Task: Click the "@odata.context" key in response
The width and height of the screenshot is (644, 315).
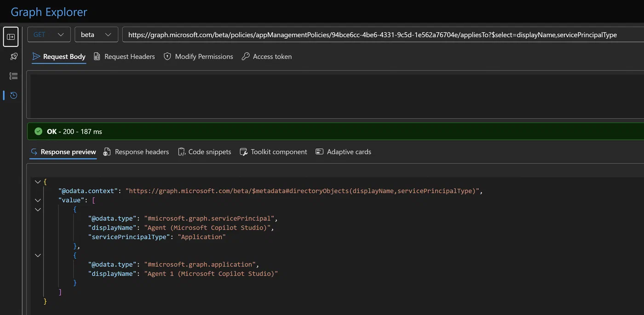Action: click(x=88, y=191)
